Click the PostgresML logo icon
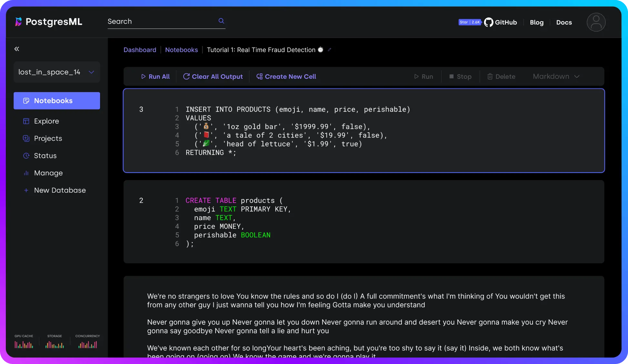Image resolution: width=628 pixels, height=364 pixels. [18, 22]
